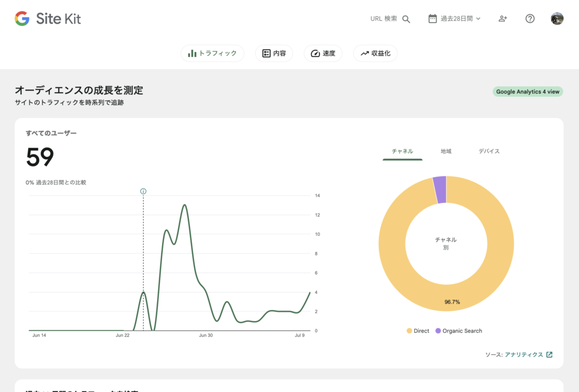The height and width of the screenshot is (392, 579).
Task: Click the info marker above the chart
Action: (x=143, y=191)
